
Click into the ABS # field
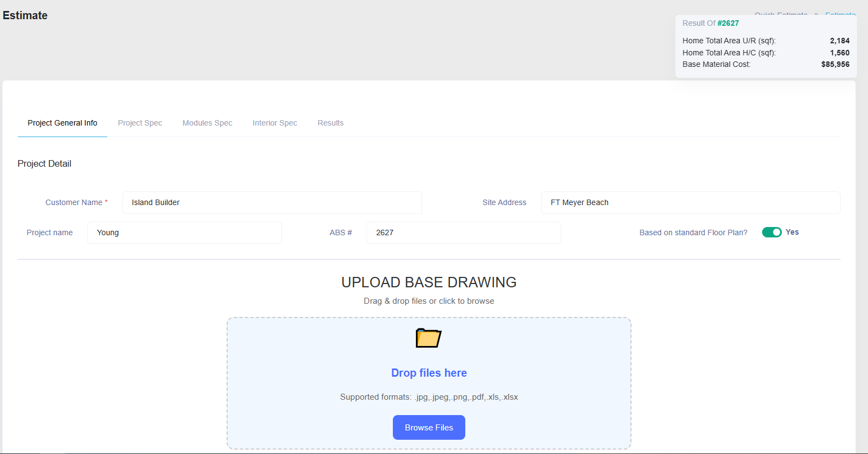coord(464,232)
